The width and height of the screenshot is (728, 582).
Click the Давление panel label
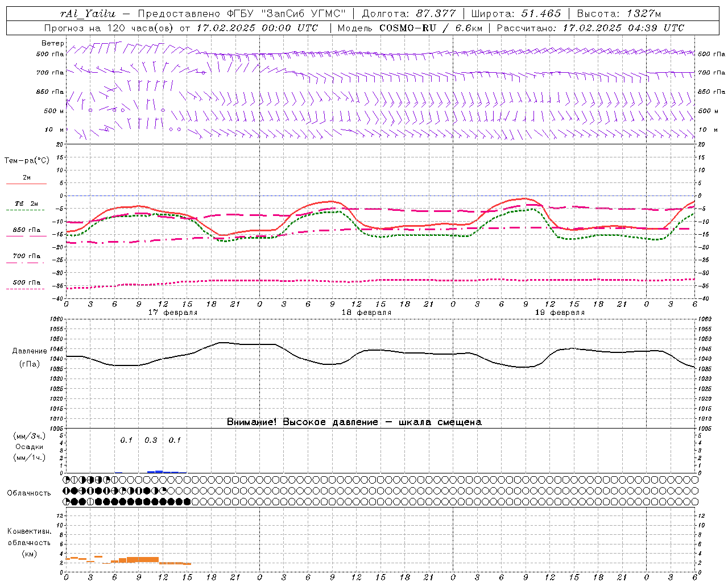(30, 351)
